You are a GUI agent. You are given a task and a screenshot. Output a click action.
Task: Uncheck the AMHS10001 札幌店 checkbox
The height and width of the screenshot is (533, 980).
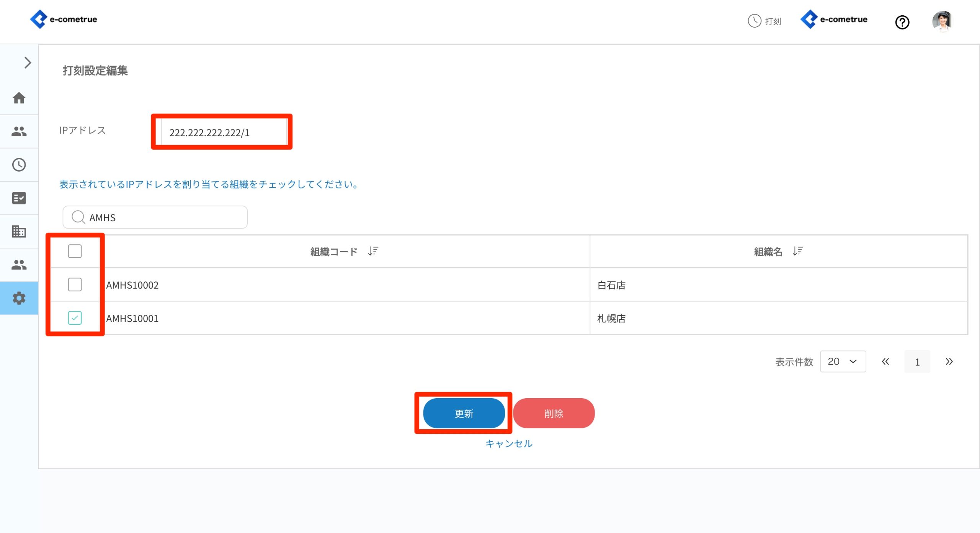click(x=75, y=318)
